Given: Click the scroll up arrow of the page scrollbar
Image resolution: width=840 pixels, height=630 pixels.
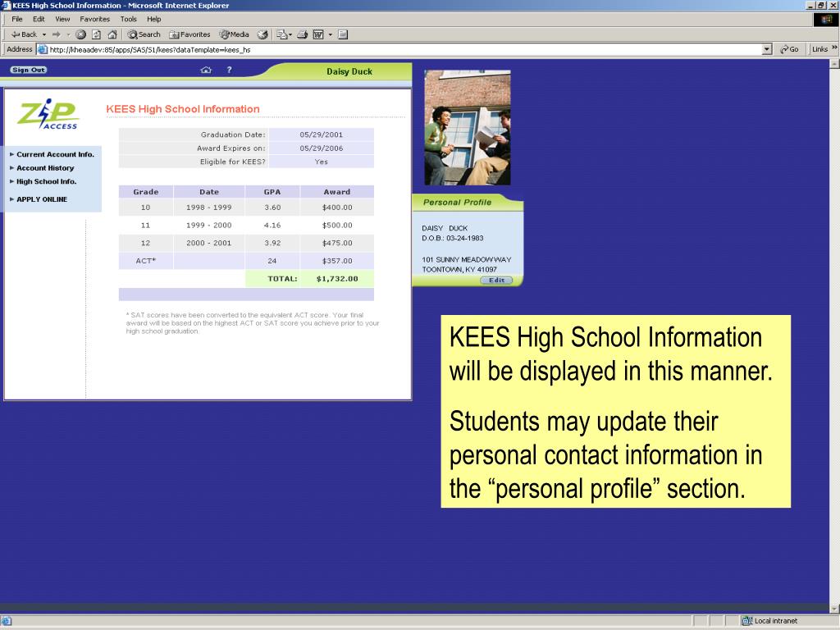Looking at the screenshot, I should [x=834, y=64].
